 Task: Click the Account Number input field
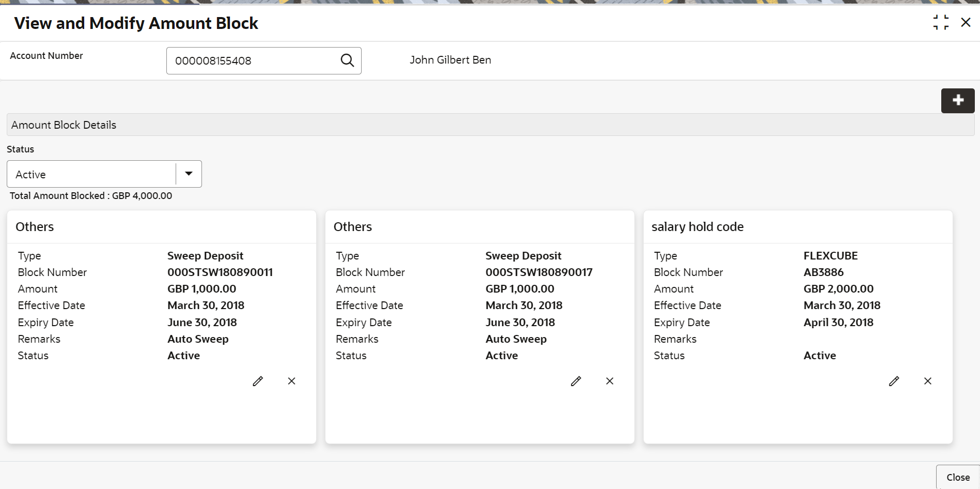point(253,60)
